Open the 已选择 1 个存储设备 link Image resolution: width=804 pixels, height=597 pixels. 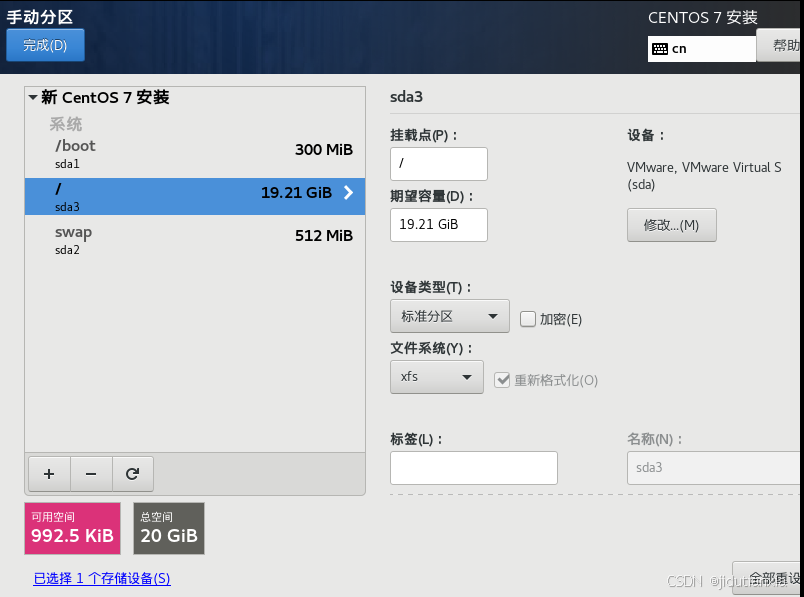[101, 579]
